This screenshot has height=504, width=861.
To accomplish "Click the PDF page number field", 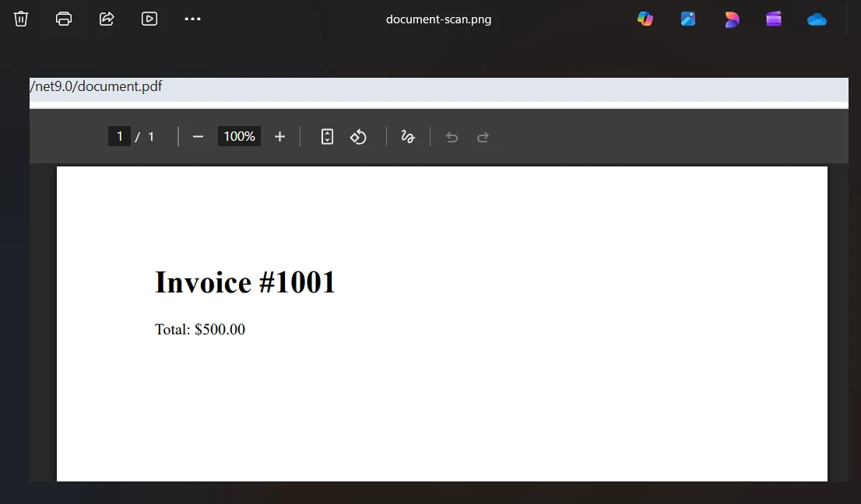I will coord(119,137).
